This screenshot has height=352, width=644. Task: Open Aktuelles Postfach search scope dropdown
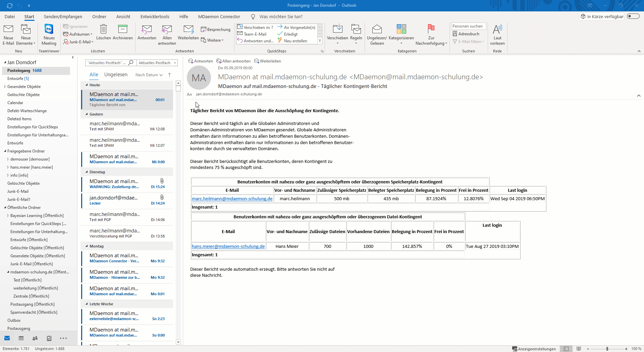157,63
